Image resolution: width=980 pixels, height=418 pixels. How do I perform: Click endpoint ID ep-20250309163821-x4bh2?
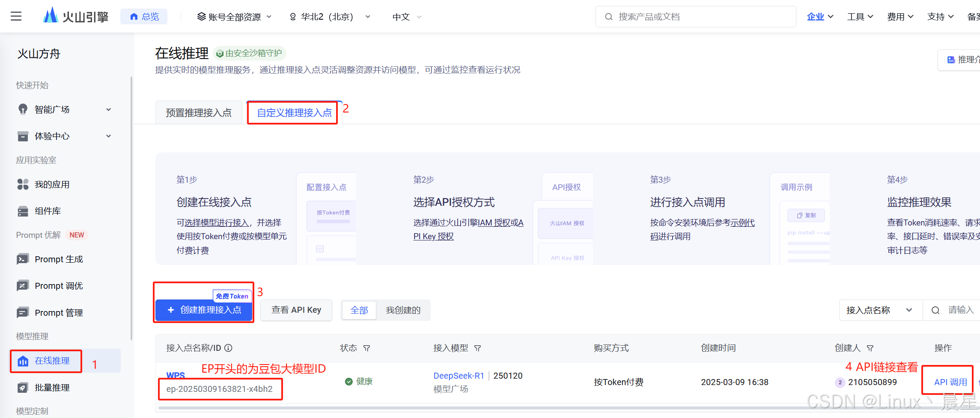(220, 389)
